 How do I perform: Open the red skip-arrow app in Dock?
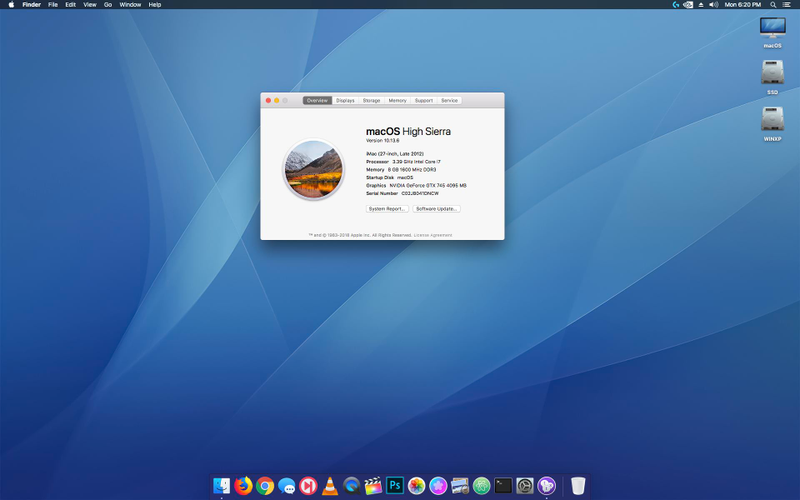[308, 486]
